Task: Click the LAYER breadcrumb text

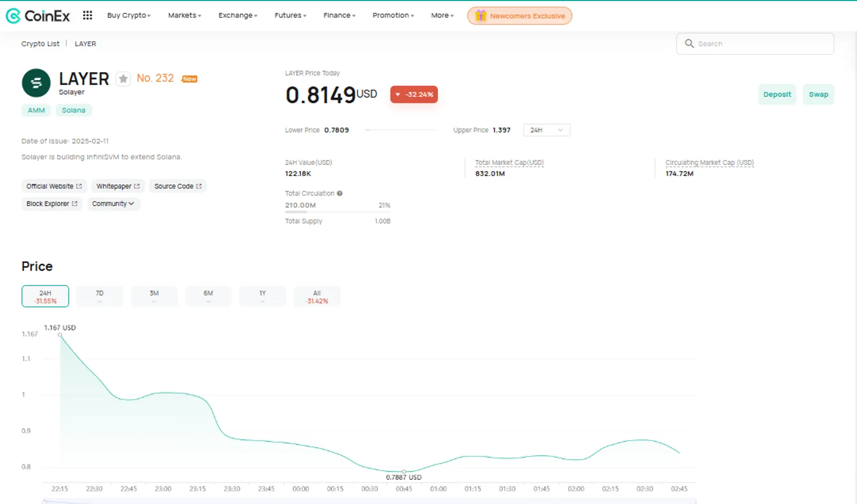Action: [85, 44]
